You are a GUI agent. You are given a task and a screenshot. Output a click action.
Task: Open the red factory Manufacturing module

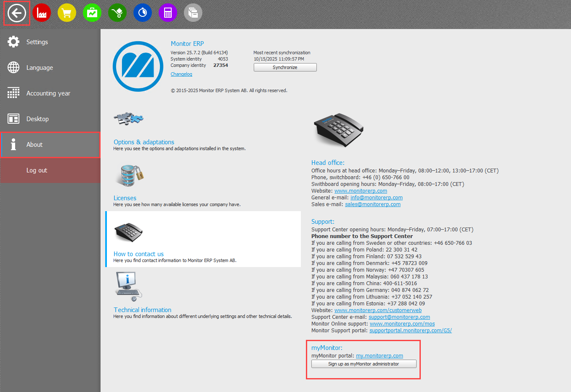point(42,13)
